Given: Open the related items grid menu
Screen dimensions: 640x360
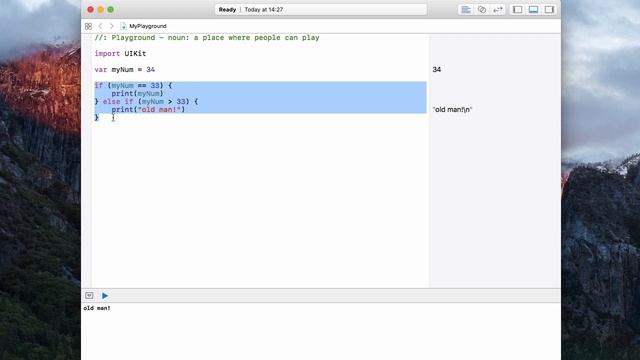Looking at the screenshot, I should (88, 26).
